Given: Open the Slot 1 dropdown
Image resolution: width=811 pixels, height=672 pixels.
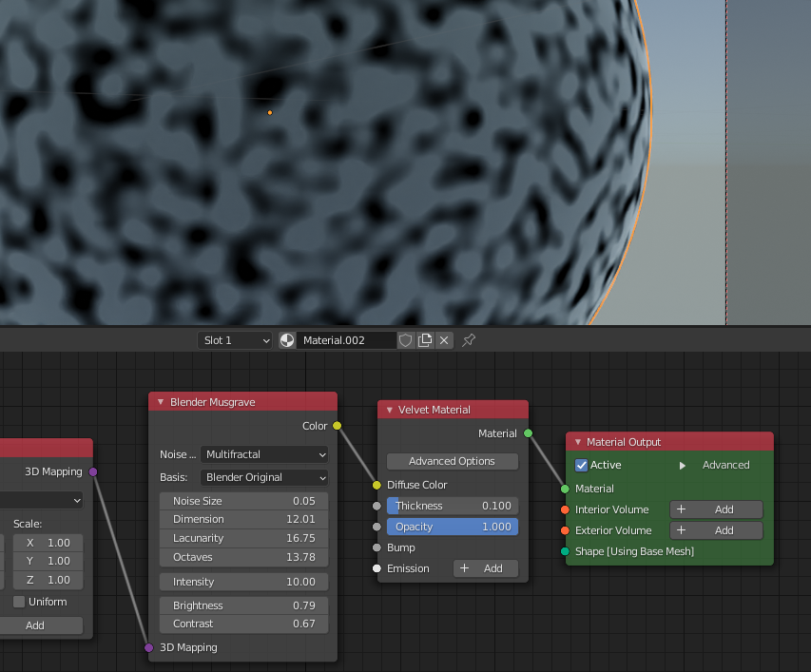Looking at the screenshot, I should point(236,340).
